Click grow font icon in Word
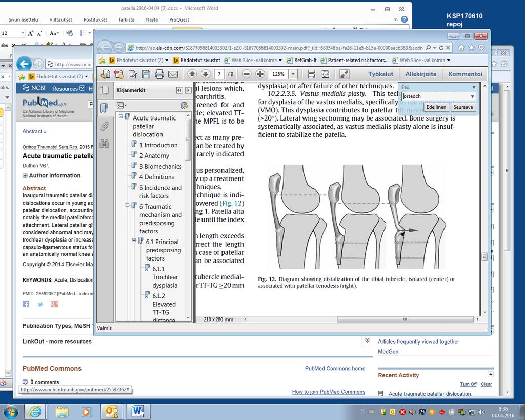 [x=30, y=33]
